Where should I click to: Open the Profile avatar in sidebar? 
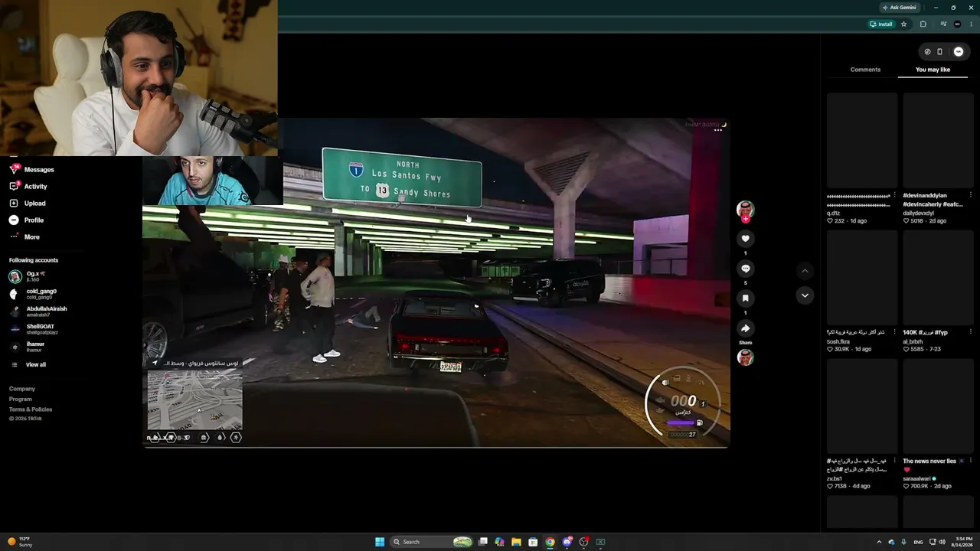click(14, 220)
